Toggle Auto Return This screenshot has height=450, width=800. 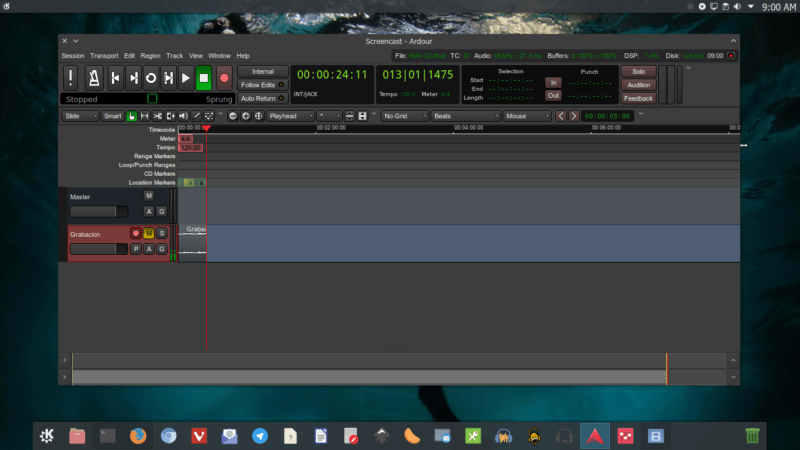[x=262, y=98]
